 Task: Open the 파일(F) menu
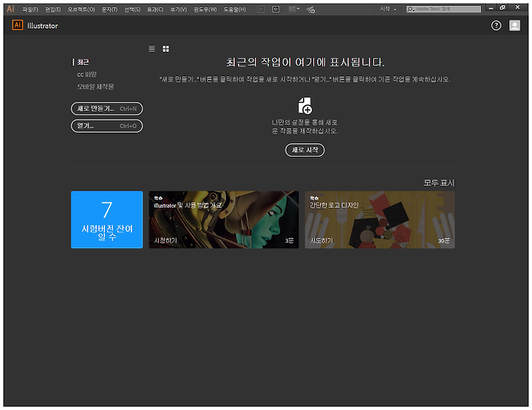coord(30,10)
